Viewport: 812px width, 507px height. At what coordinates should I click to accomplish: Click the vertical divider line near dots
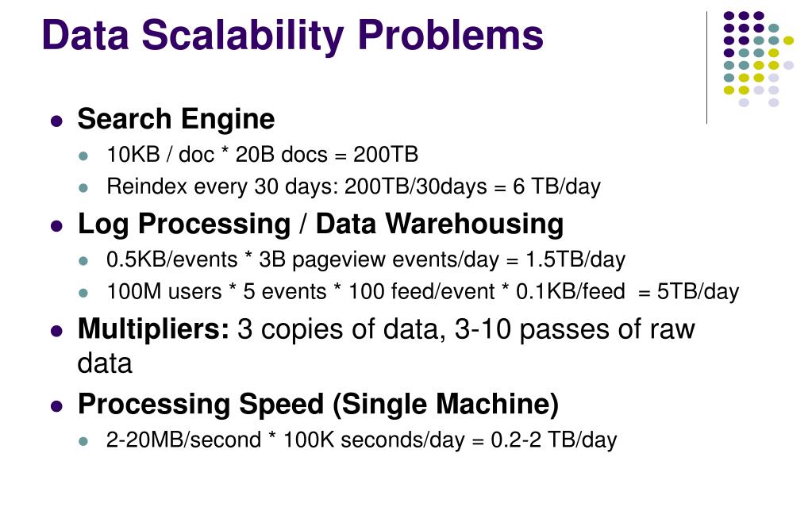coord(707,67)
